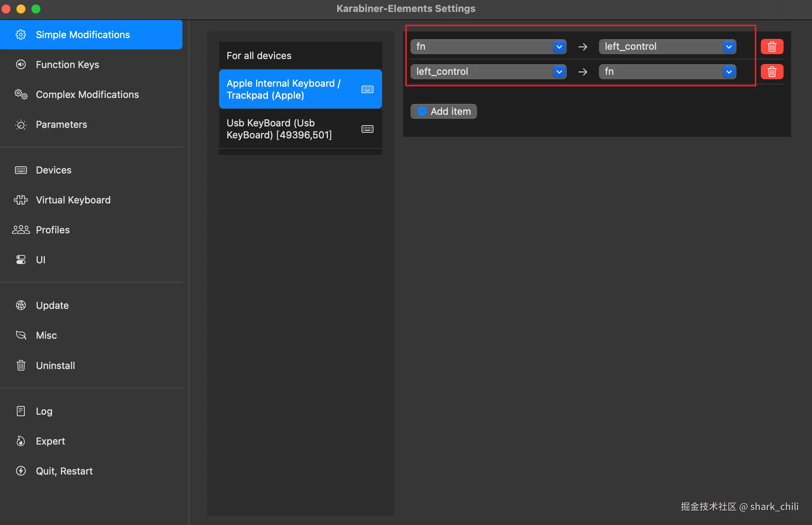Click the Complex Modifications gears icon
This screenshot has width=812, height=525.
coord(21,94)
